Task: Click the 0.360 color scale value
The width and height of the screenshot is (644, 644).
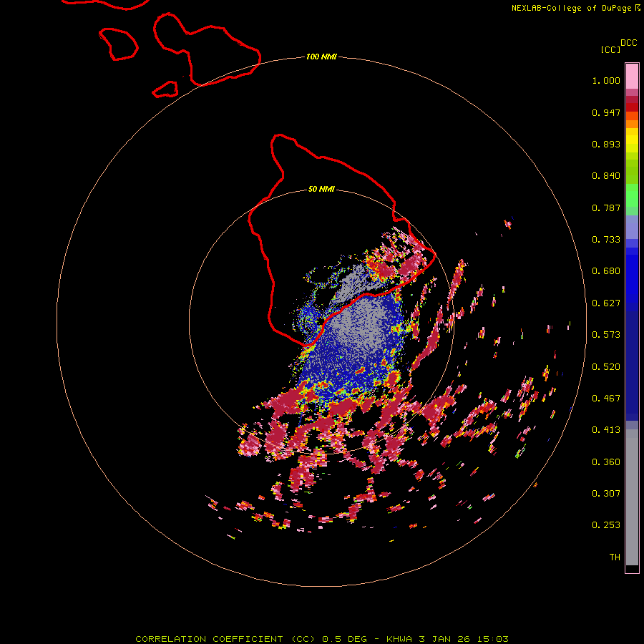Action: [x=606, y=462]
